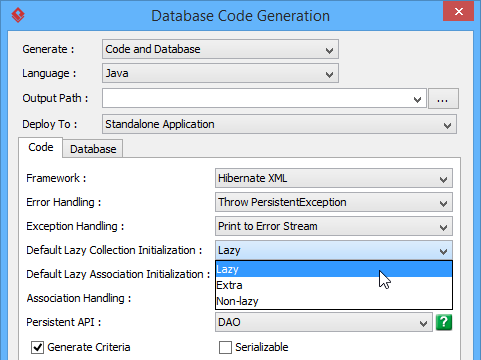Click the Default Lazy Association Initialization label

(118, 274)
